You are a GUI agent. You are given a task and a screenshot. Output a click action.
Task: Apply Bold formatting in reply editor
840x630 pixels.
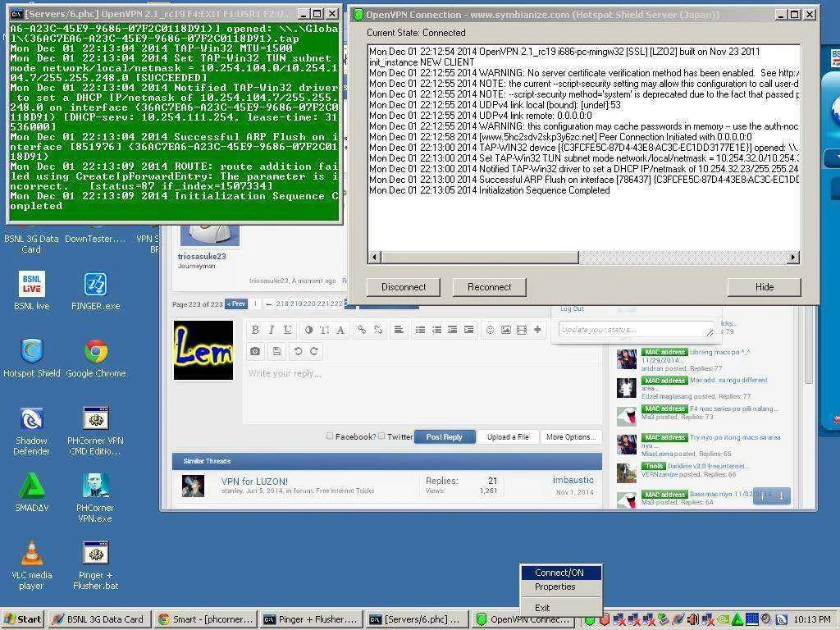pyautogui.click(x=256, y=330)
